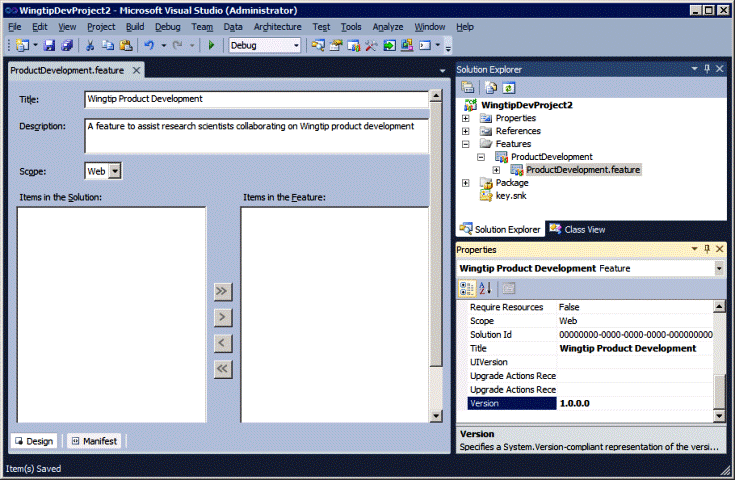
Task: Switch to the Manifest tab
Action: click(x=94, y=441)
